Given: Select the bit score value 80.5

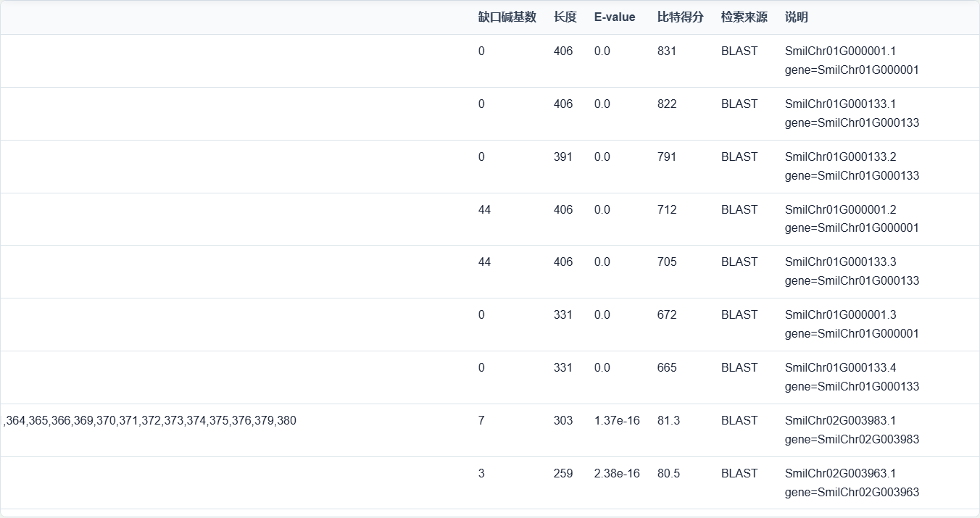Looking at the screenshot, I should [669, 474].
